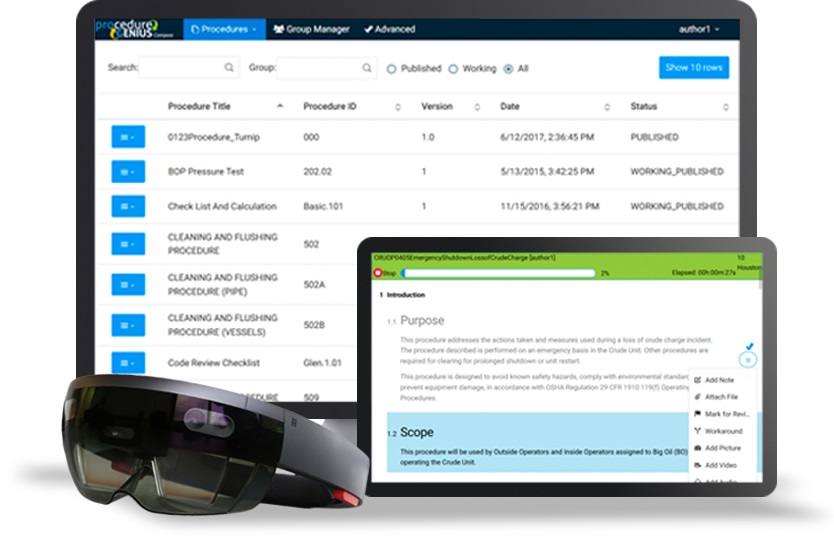The height and width of the screenshot is (544, 834).
Task: Open the Procedures dropdown menu
Action: pyautogui.click(x=224, y=29)
